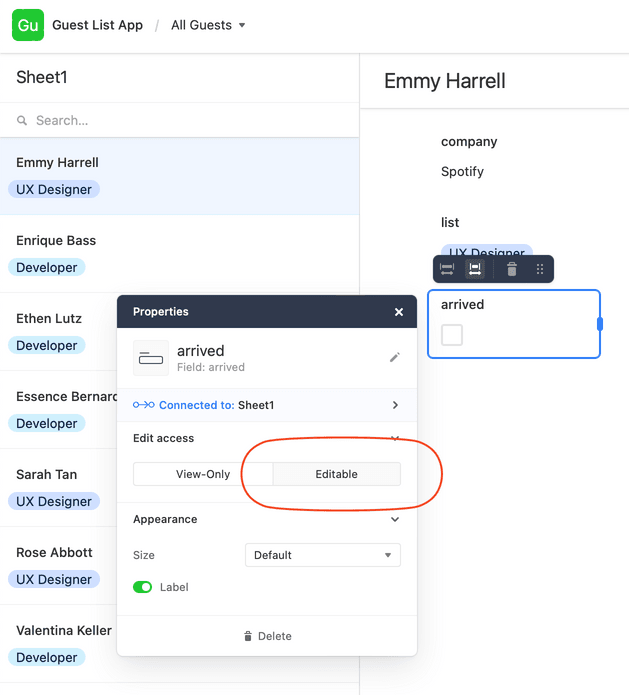Close the Properties panel

point(399,312)
